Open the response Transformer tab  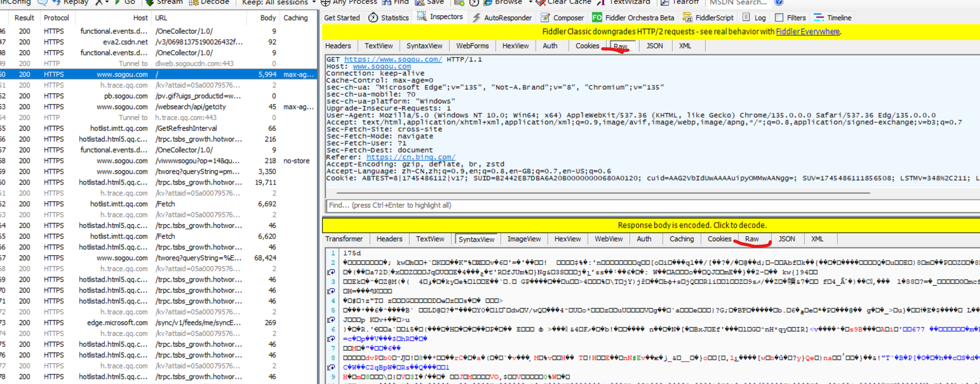344,239
